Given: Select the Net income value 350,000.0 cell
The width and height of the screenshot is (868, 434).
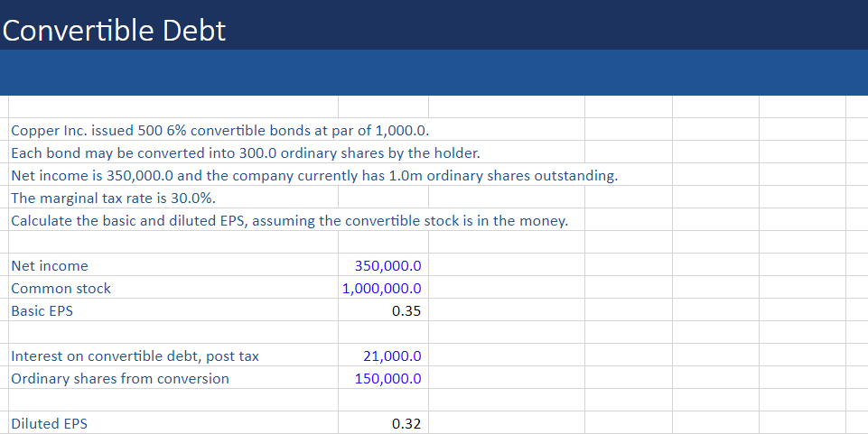Looking at the screenshot, I should tap(390, 266).
